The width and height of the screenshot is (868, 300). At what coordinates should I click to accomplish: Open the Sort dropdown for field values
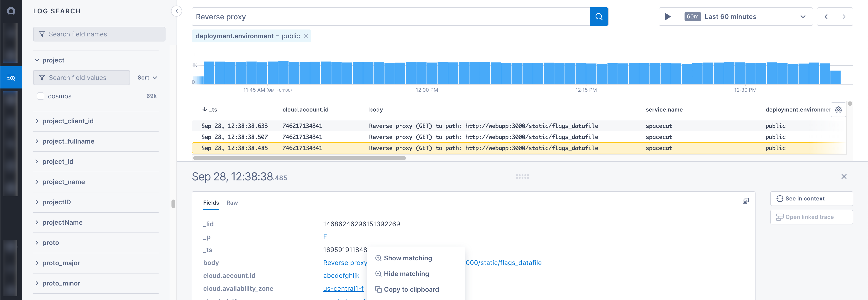tap(147, 78)
